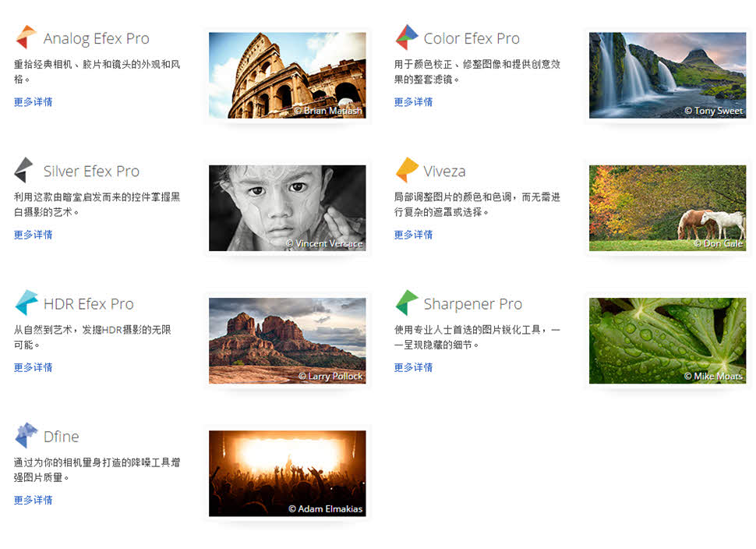Viewport: 756px width, 549px height.
Task: Click the Dfine blue logo icon
Action: coord(26,435)
